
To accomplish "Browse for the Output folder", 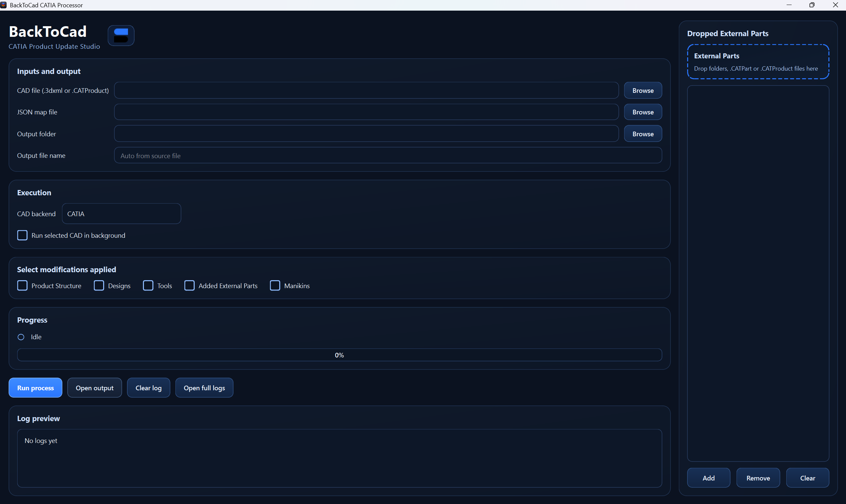I will [x=643, y=134].
